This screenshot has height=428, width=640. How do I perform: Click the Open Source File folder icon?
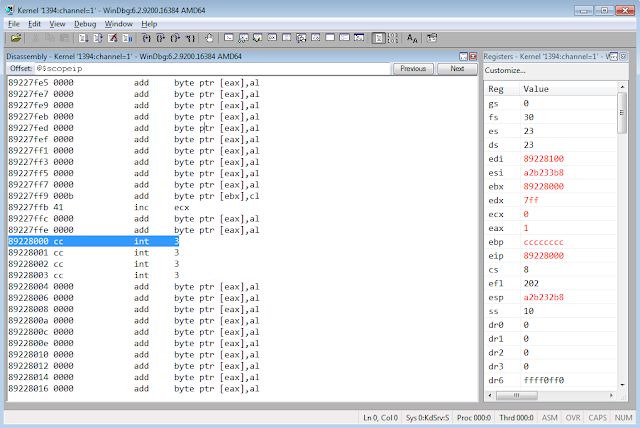pos(15,37)
